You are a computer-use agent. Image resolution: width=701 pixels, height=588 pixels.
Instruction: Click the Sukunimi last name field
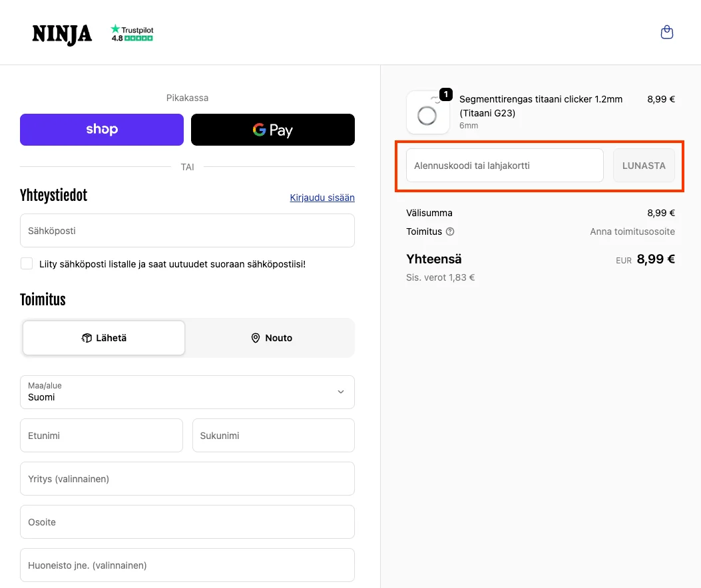click(x=274, y=435)
